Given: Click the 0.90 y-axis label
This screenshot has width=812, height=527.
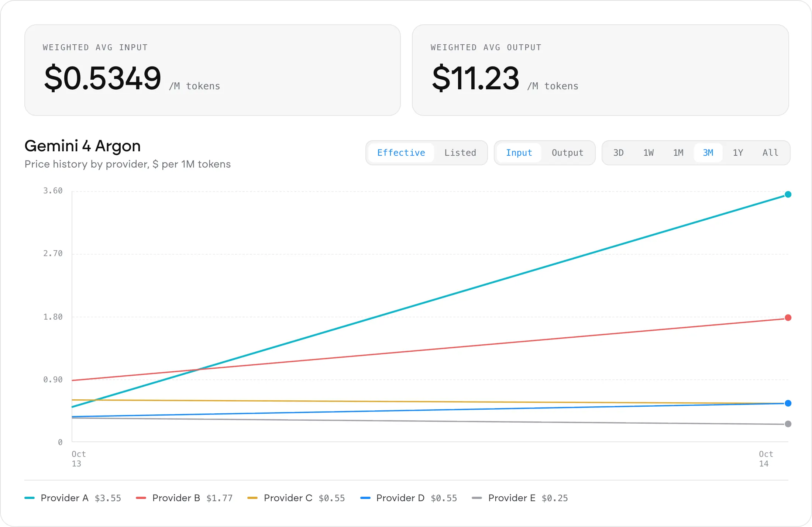Looking at the screenshot, I should pos(53,380).
